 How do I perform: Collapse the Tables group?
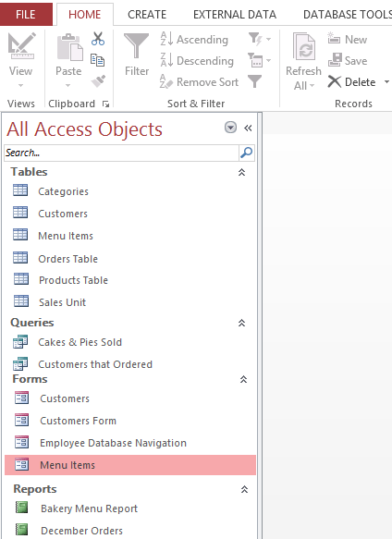pyautogui.click(x=241, y=172)
